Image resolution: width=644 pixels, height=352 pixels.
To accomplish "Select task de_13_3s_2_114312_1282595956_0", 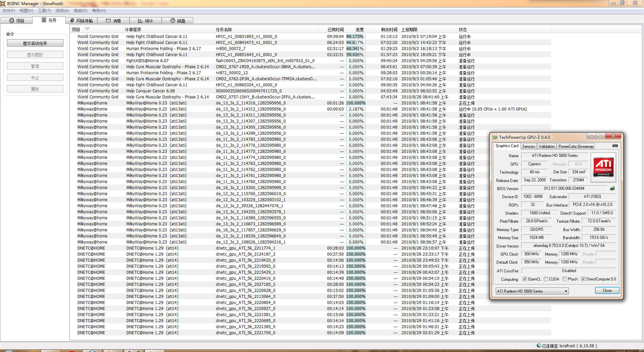I will tap(251, 109).
